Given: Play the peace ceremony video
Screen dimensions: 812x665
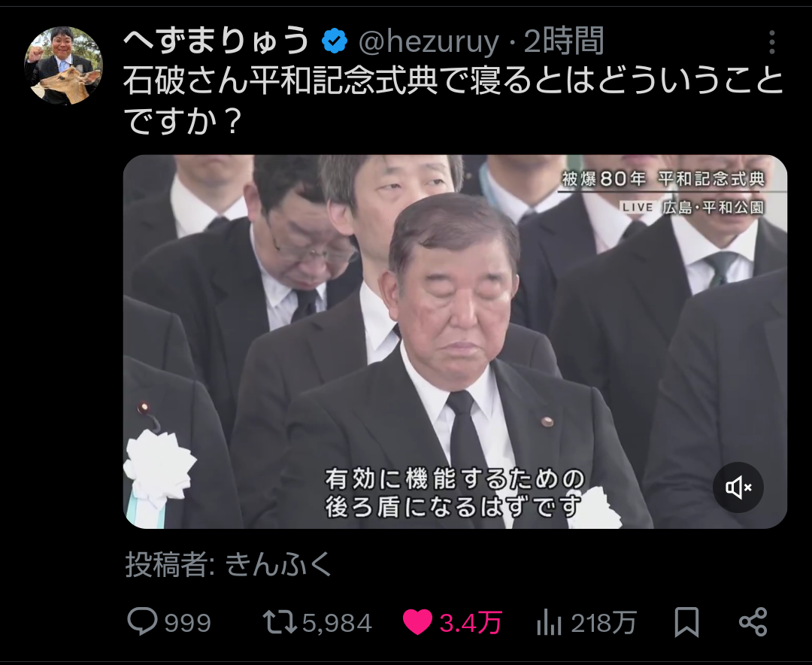Looking at the screenshot, I should [x=455, y=342].
